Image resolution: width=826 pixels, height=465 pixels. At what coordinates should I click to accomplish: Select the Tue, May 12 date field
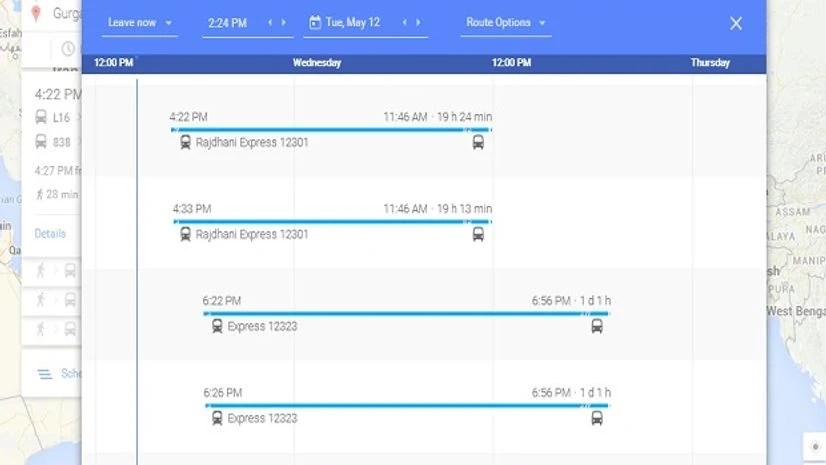point(353,23)
